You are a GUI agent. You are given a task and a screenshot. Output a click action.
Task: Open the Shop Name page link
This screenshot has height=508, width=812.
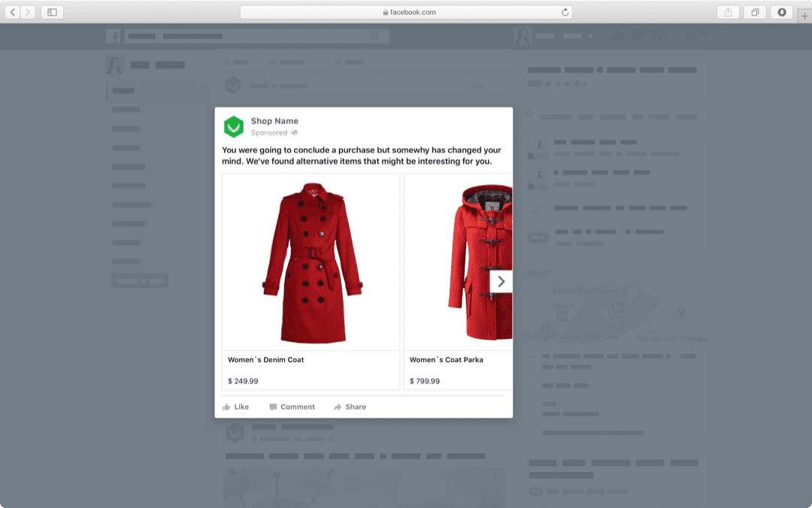click(x=275, y=120)
